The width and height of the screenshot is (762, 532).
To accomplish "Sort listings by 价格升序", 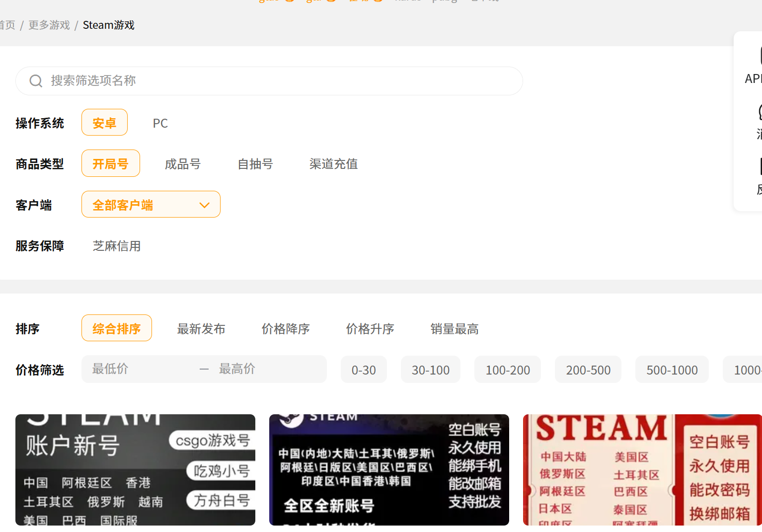I will click(x=370, y=329).
